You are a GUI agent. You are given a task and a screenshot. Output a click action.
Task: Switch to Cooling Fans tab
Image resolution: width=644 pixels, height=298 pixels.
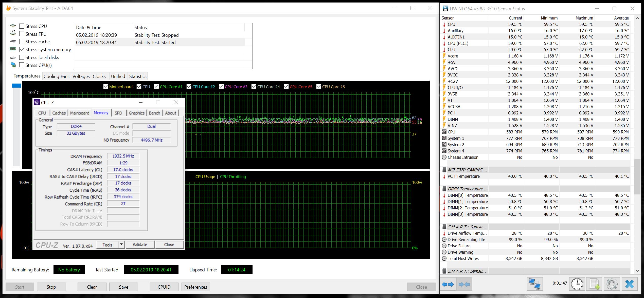[56, 76]
